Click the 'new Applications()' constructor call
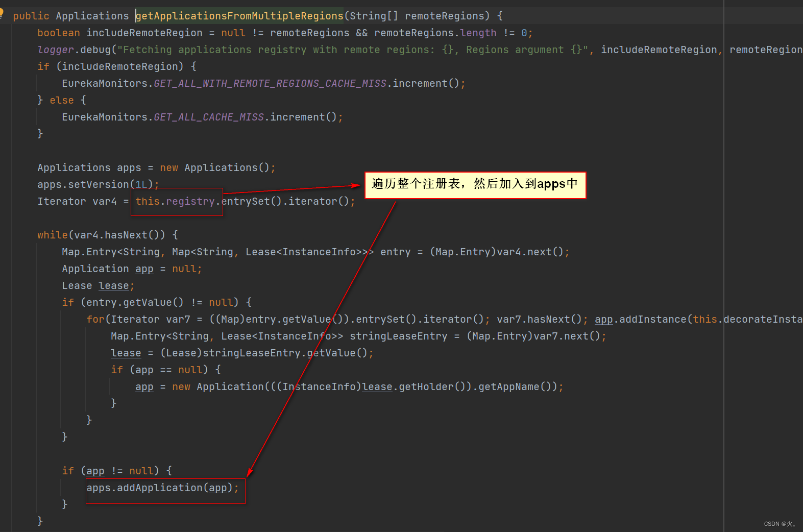Image resolution: width=803 pixels, height=532 pixels. click(x=215, y=167)
